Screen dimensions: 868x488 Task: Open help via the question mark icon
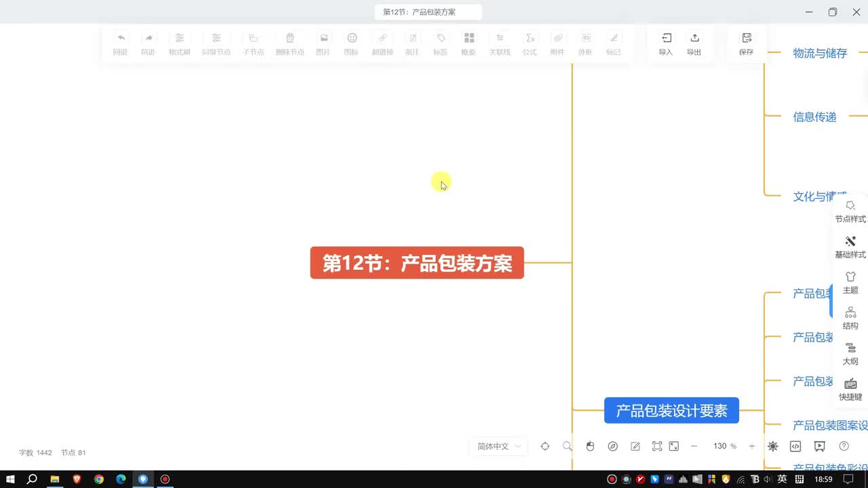click(844, 446)
